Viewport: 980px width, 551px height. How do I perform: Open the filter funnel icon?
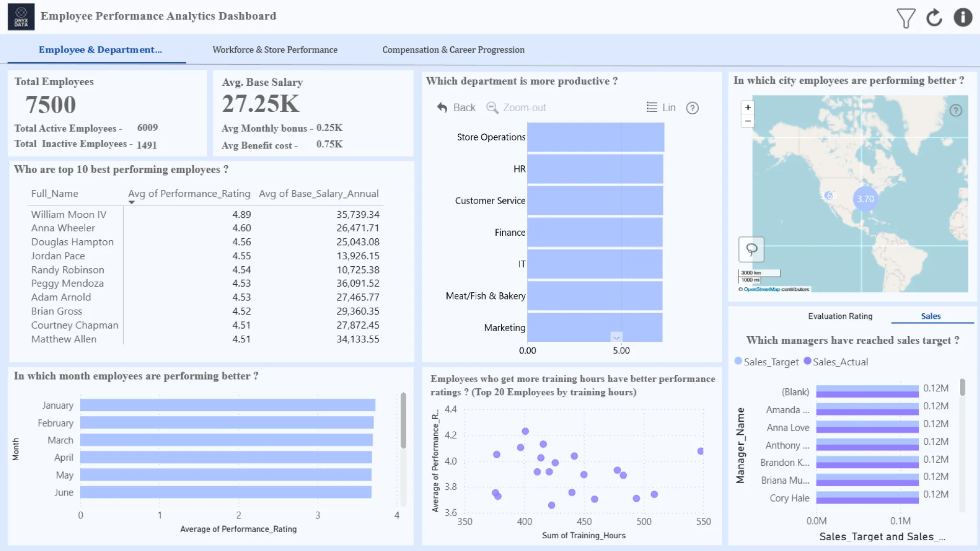[905, 18]
